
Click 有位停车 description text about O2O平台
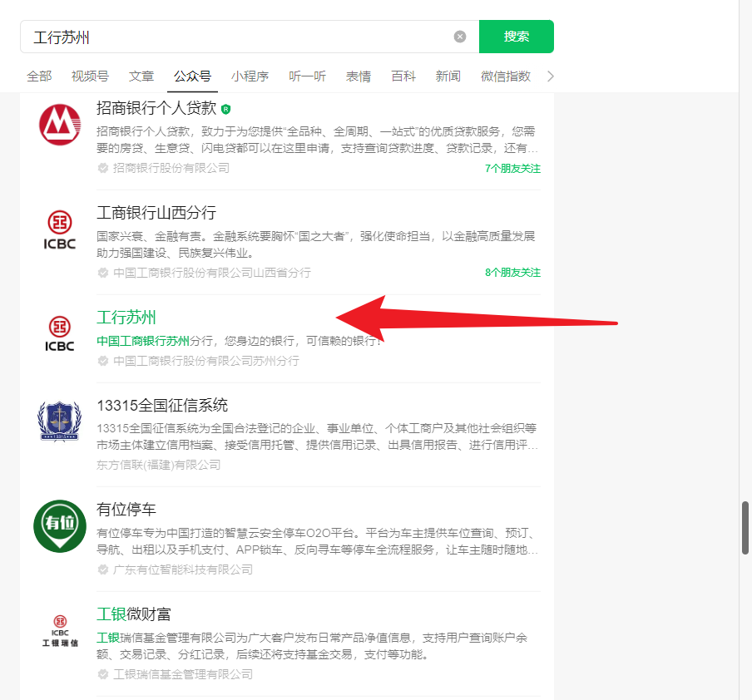point(317,541)
